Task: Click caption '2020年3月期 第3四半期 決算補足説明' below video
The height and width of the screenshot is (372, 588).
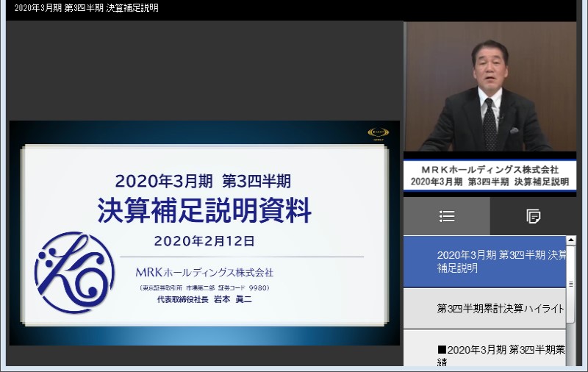Action: 490,182
